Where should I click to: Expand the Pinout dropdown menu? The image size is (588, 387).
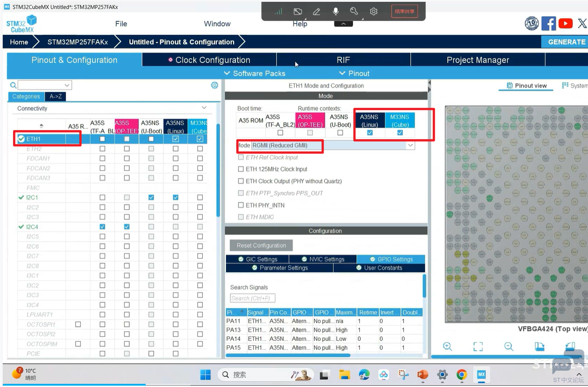(x=354, y=73)
